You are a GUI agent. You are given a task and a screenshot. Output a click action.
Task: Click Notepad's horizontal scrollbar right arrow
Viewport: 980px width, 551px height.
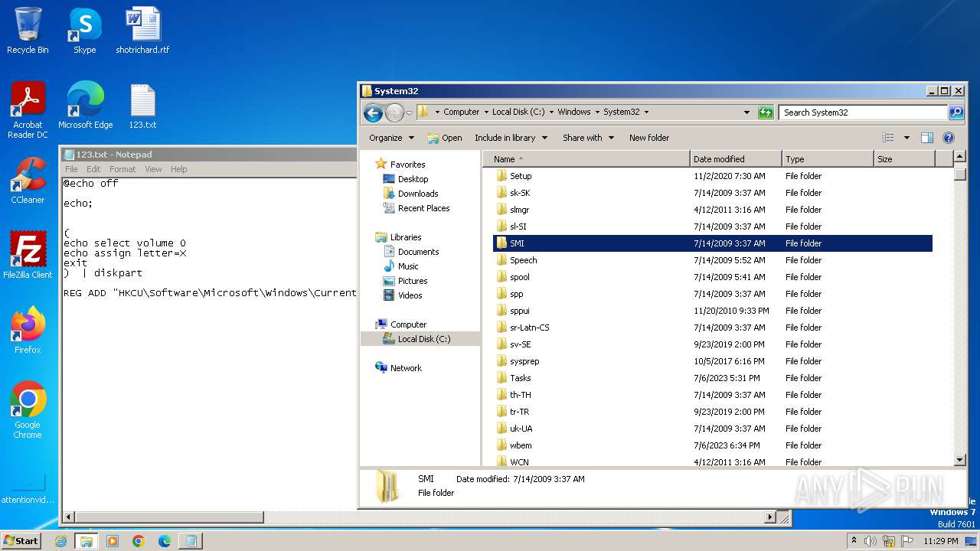(x=771, y=517)
